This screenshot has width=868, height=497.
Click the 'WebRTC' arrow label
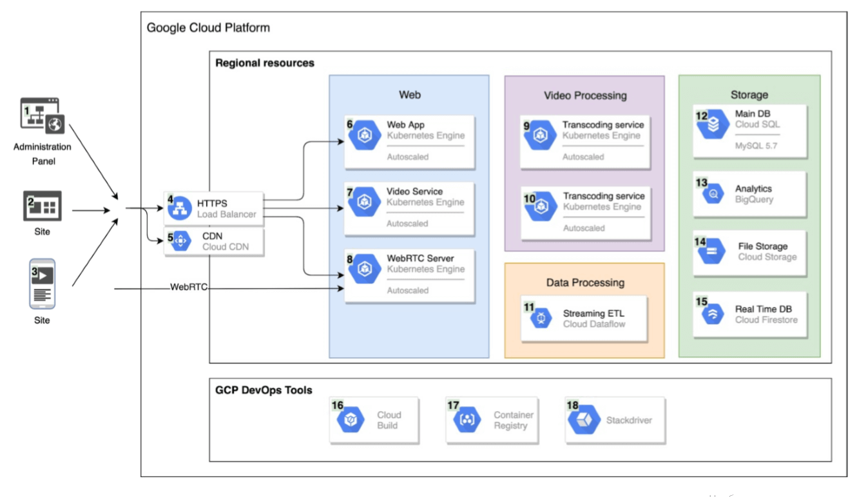pos(189,286)
